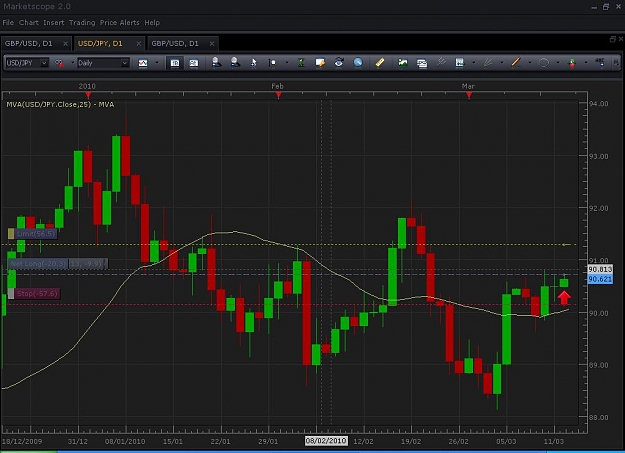Click the gray pitchfork lines icon
Screen dimensions: 625x453
pyautogui.click(x=441, y=62)
